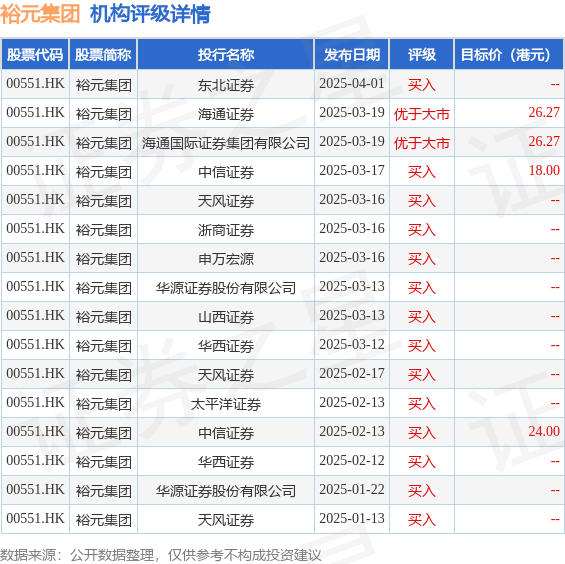Image resolution: width=565 pixels, height=564 pixels.
Task: Click the 2025-04-01 date cell
Action: point(352,84)
